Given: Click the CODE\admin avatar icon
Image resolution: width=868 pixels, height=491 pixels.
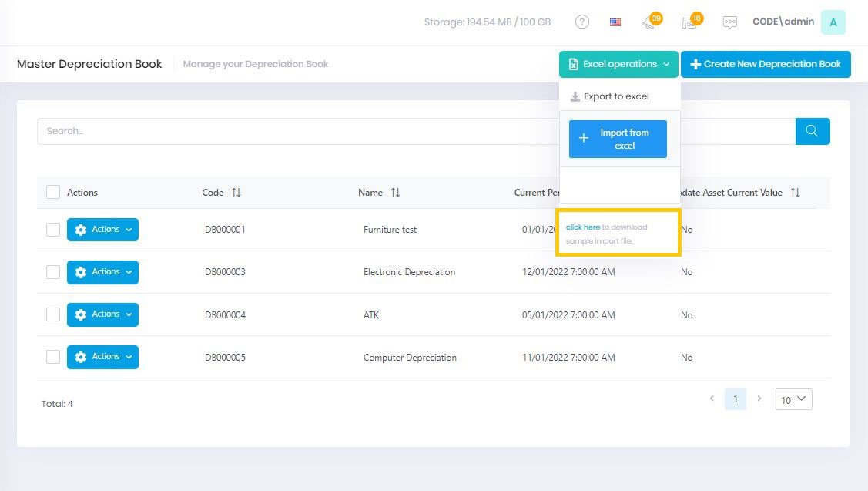Looking at the screenshot, I should [x=833, y=22].
